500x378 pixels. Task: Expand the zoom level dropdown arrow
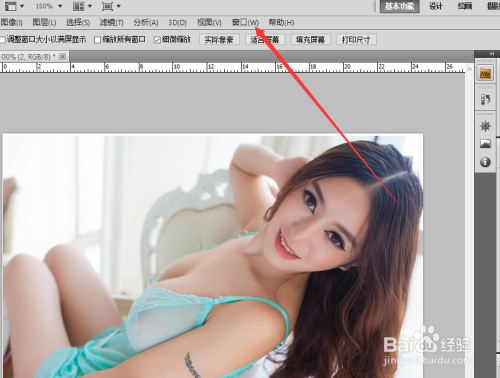[60, 6]
